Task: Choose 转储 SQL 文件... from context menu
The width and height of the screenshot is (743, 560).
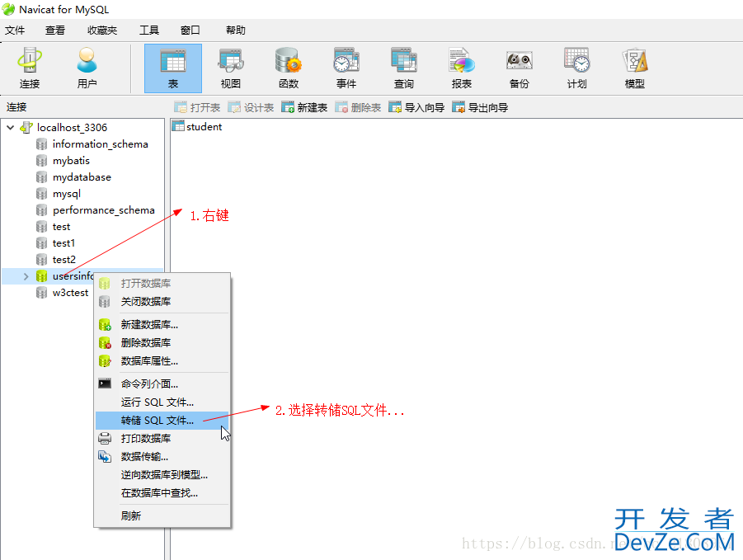Action: coord(158,421)
